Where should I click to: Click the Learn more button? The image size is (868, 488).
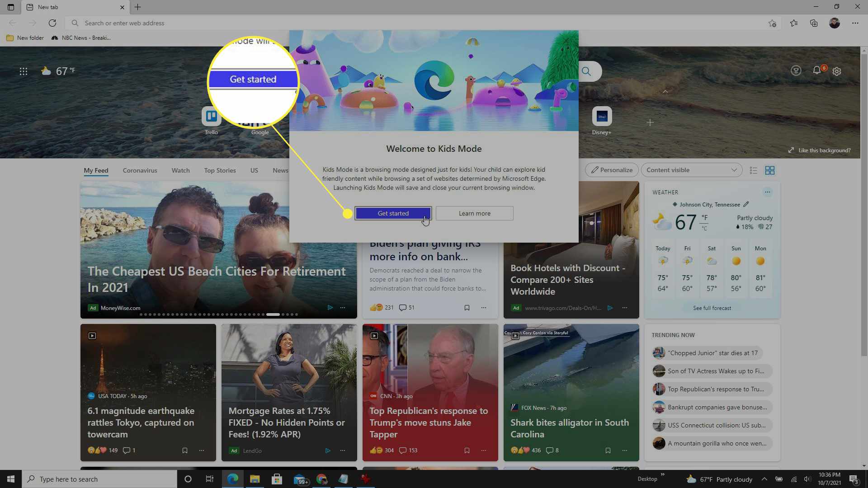click(474, 213)
